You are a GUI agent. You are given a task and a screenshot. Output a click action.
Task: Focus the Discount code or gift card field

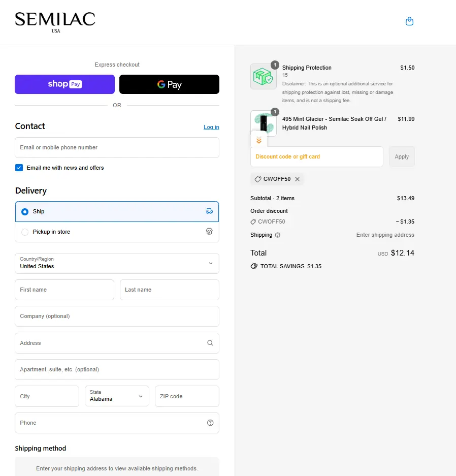[316, 156]
